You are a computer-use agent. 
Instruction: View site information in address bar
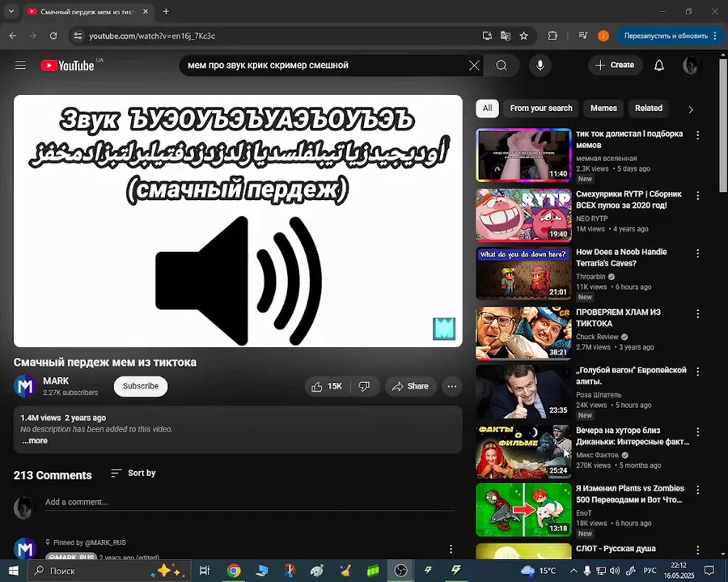pyautogui.click(x=78, y=36)
